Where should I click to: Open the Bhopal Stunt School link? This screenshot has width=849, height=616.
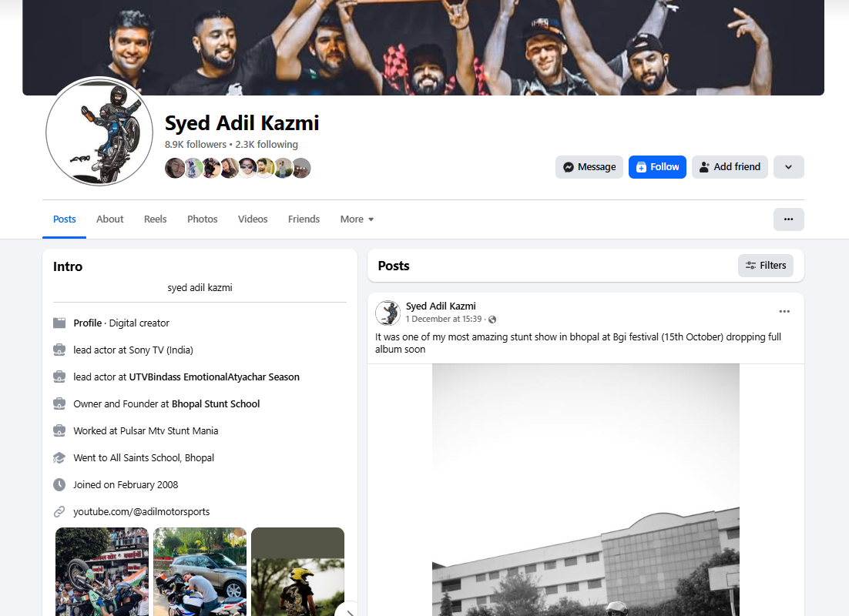(216, 403)
